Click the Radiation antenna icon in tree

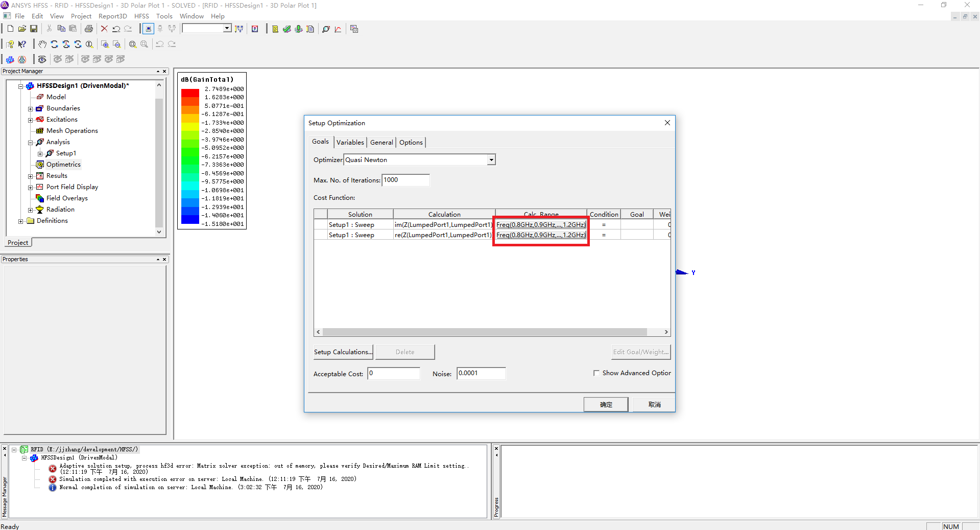(x=40, y=210)
